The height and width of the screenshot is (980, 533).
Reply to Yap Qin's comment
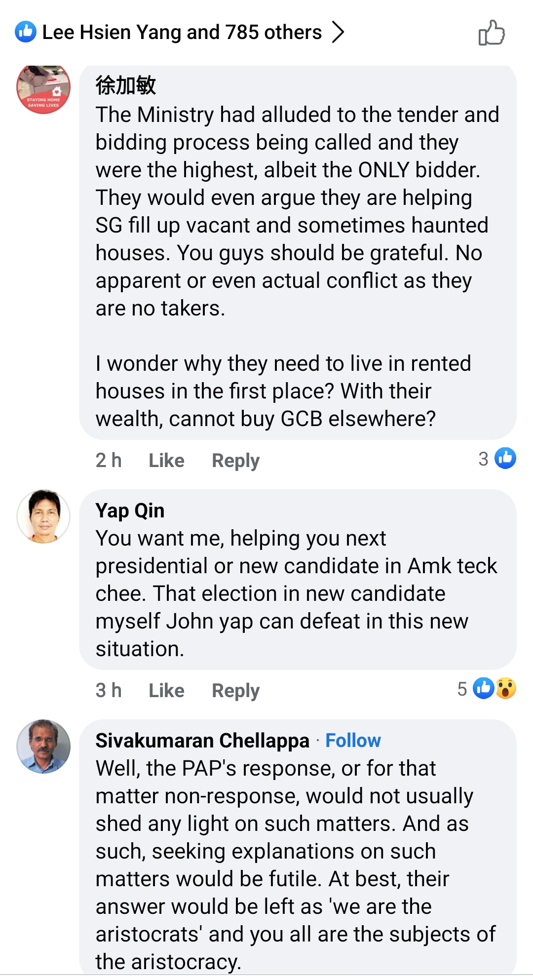[235, 690]
